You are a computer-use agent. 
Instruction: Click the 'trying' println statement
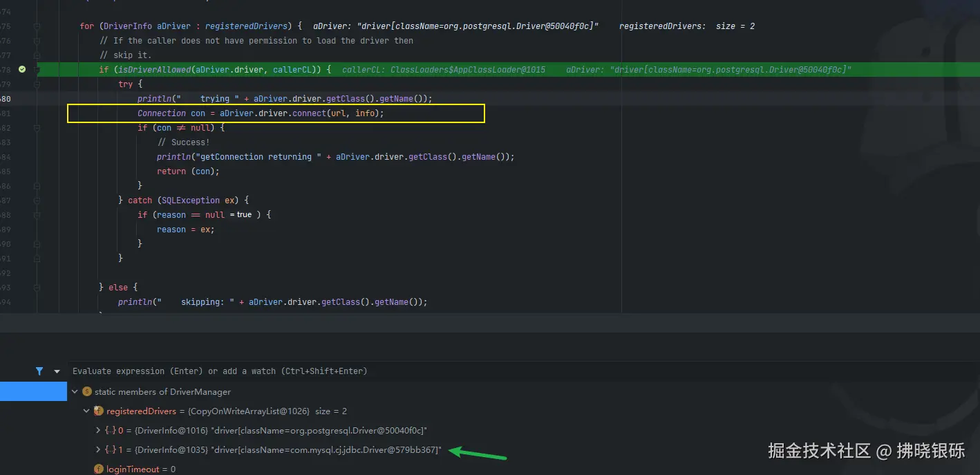coord(285,99)
